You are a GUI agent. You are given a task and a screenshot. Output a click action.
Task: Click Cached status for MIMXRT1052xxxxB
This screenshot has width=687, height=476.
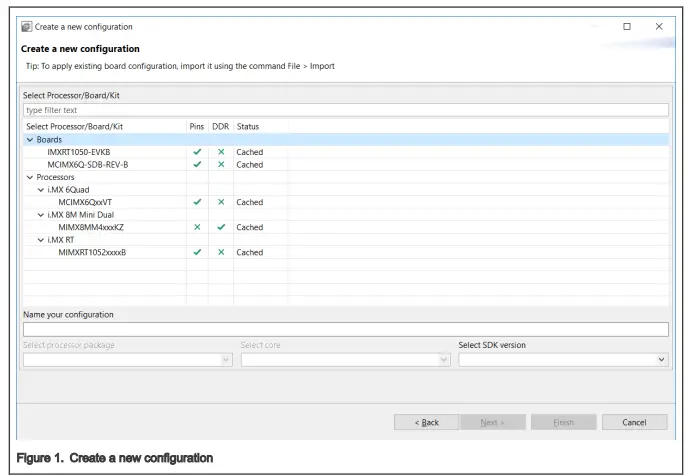(250, 252)
